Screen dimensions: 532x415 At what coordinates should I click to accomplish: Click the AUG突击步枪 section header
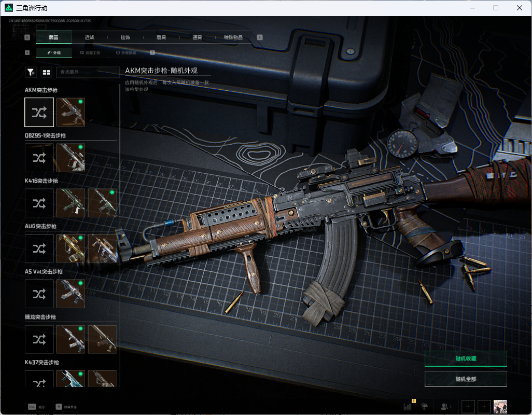click(x=40, y=226)
